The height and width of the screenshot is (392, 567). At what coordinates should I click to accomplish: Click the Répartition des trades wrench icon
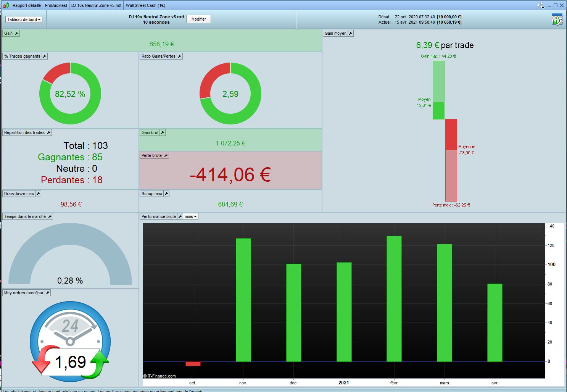pos(49,132)
